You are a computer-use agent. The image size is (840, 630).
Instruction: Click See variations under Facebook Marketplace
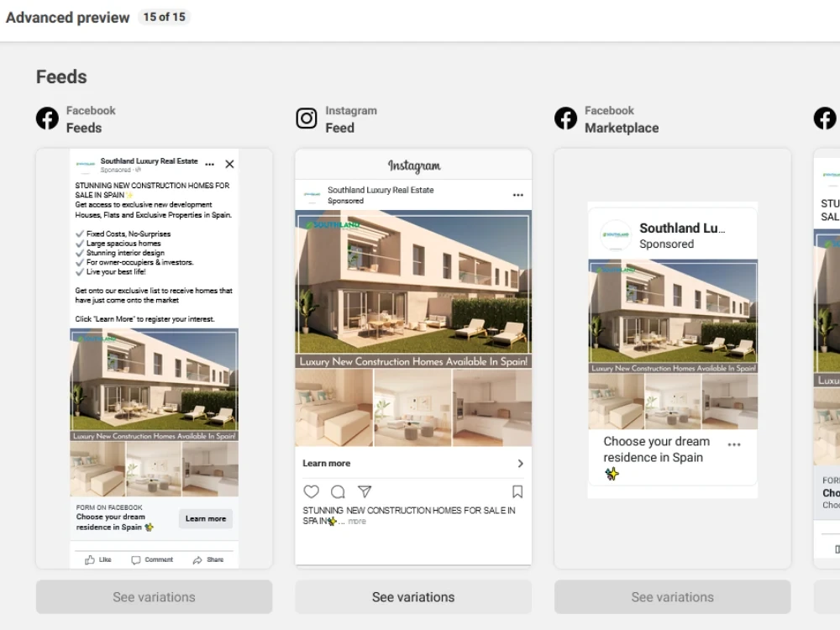coord(673,596)
